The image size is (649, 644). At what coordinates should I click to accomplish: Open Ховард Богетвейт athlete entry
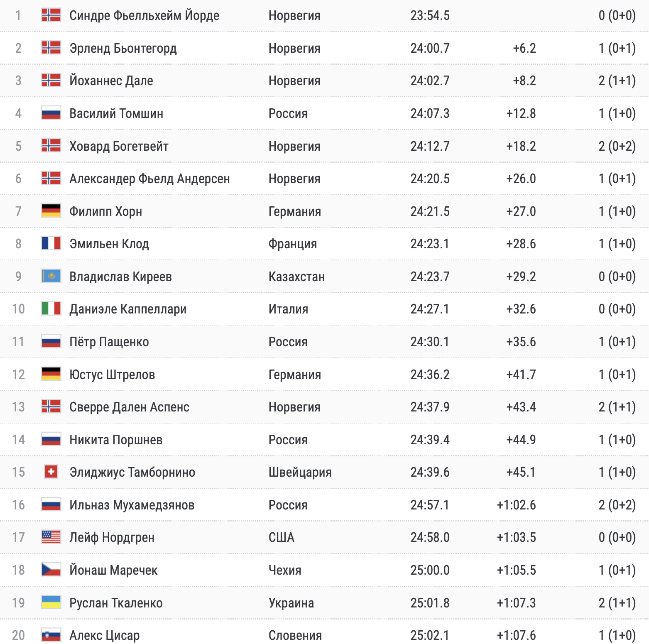119,146
